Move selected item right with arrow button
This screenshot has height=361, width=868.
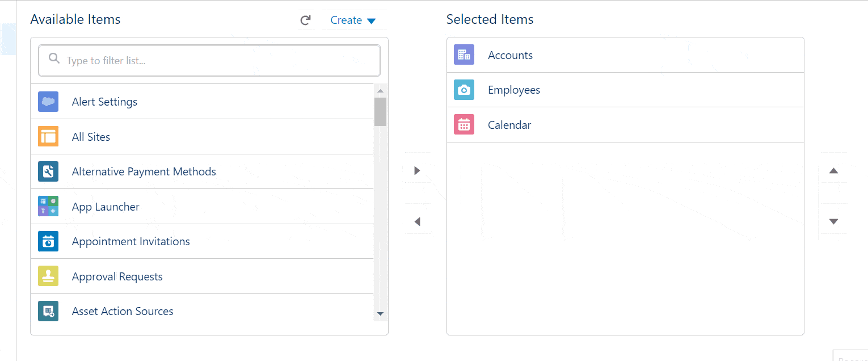click(x=418, y=170)
